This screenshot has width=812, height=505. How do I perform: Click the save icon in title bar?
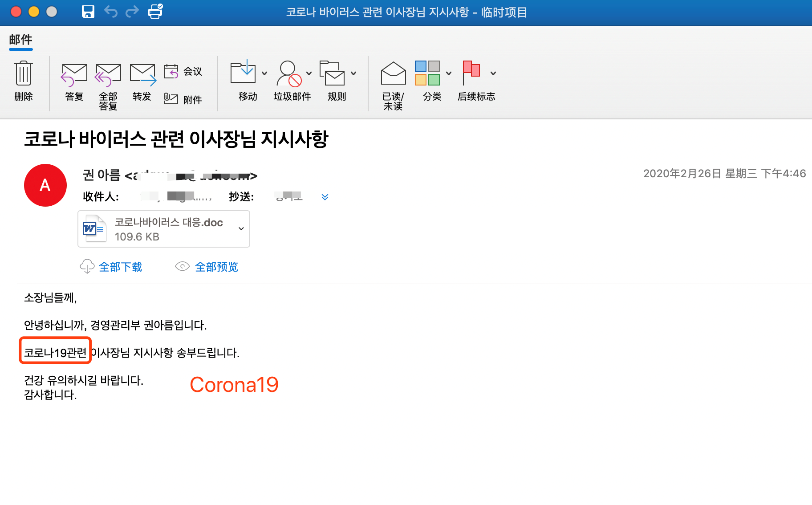pyautogui.click(x=88, y=12)
